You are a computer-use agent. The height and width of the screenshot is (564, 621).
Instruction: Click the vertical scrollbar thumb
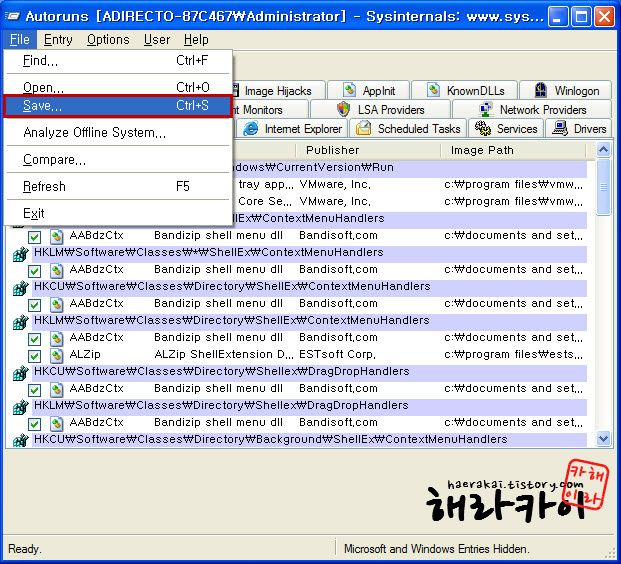point(603,187)
